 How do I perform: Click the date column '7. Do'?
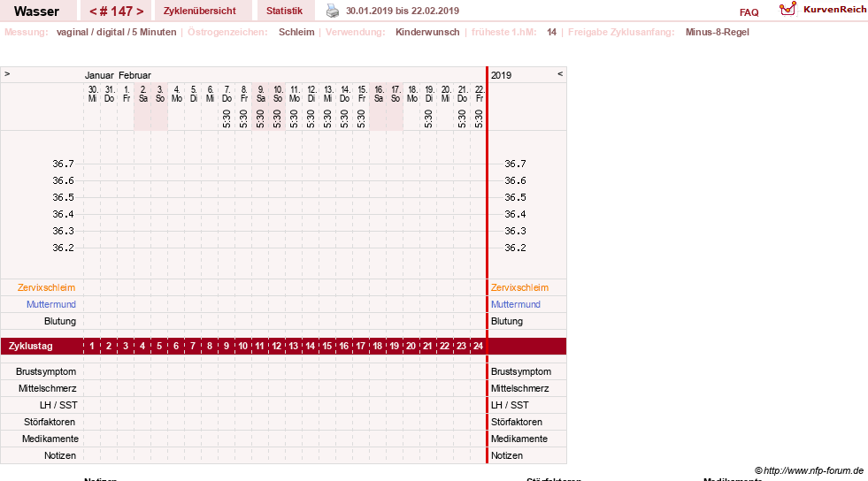point(227,94)
